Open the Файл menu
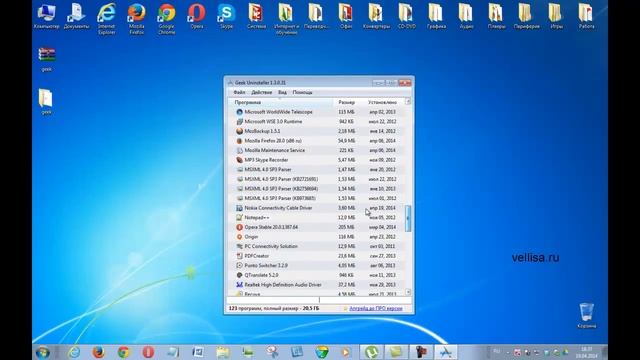Viewport: 640px width, 360px height. pos(239,93)
